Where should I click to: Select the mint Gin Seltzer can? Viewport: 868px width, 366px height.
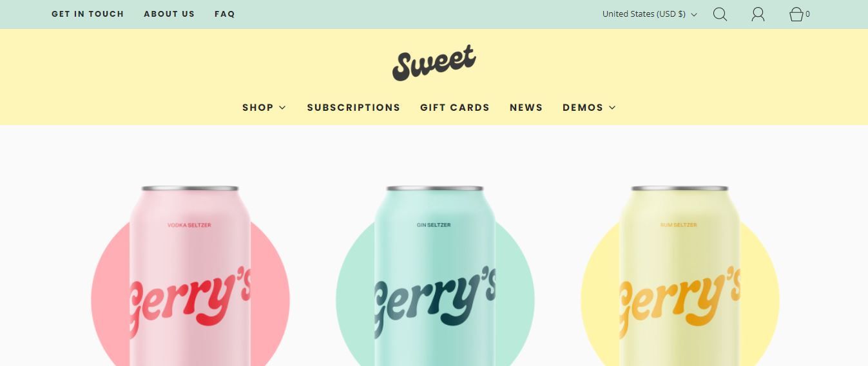click(434, 276)
